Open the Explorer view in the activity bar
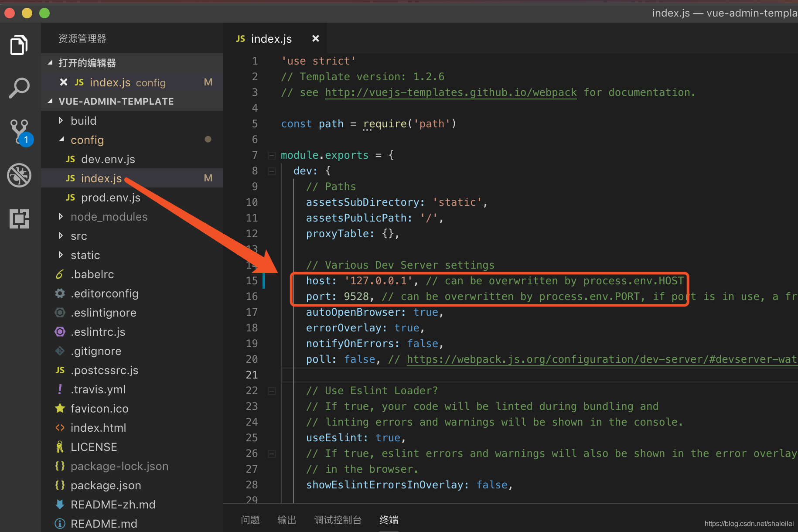 pos(19,44)
